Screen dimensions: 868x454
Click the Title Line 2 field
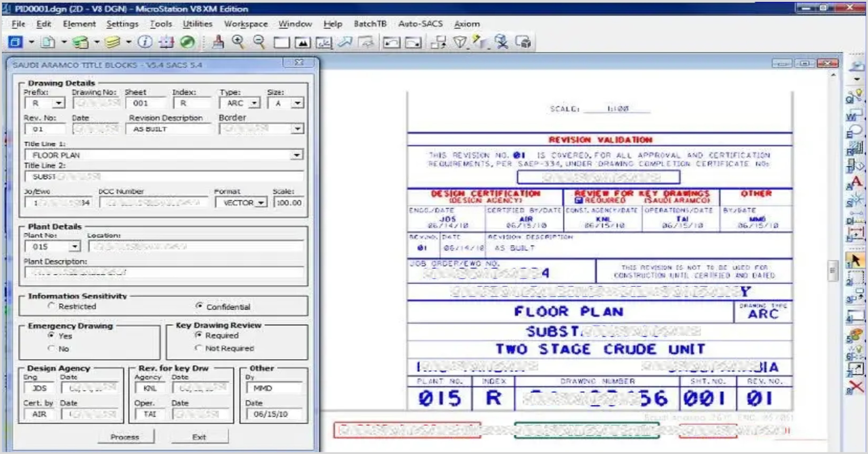pos(164,176)
